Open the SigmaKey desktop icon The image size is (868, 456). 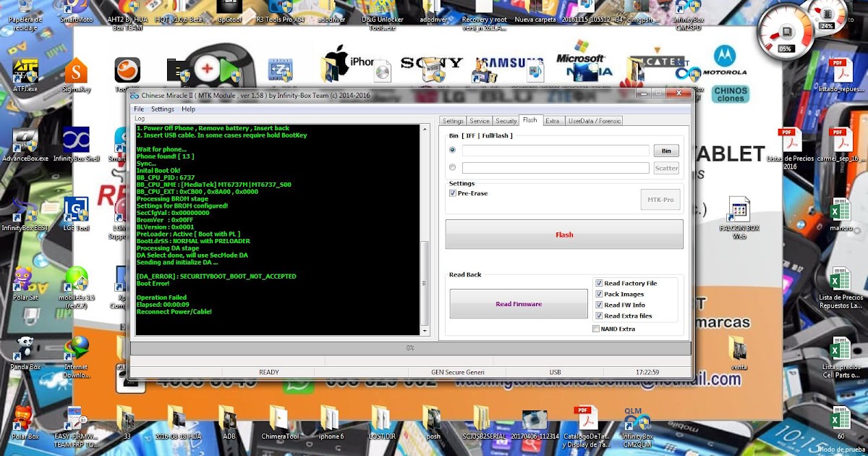[x=76, y=75]
